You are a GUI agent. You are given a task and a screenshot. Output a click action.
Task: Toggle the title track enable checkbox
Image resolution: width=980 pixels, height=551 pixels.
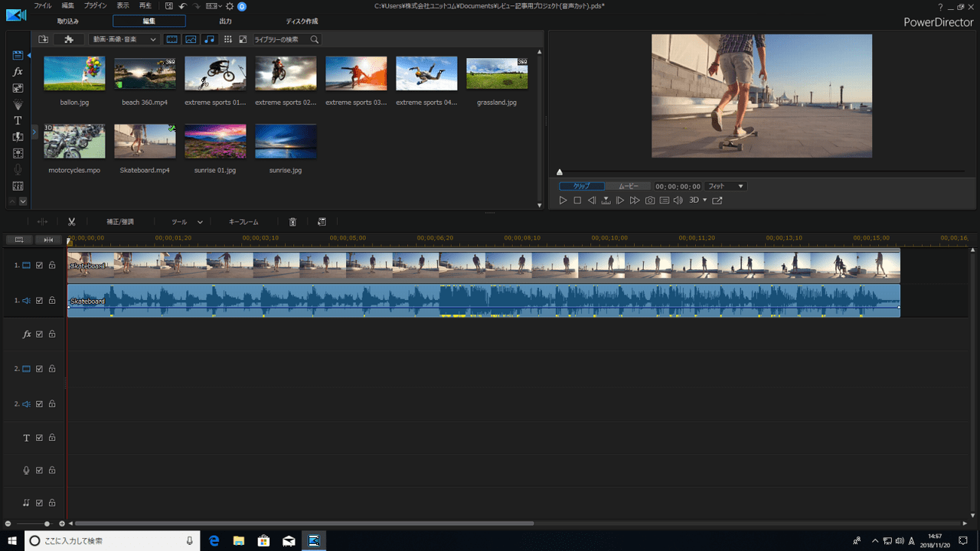click(x=40, y=438)
